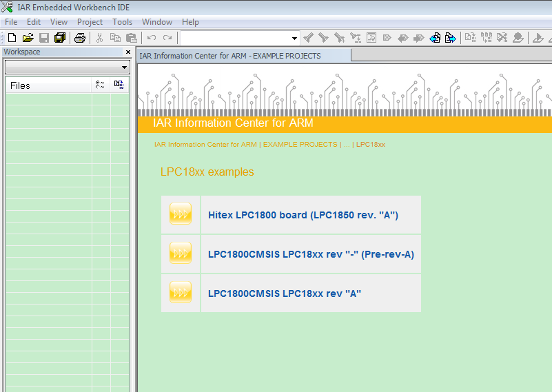The width and height of the screenshot is (552, 392).
Task: Select the IAR Information Center EXAMPLE PROJECTS tab
Action: 244,56
